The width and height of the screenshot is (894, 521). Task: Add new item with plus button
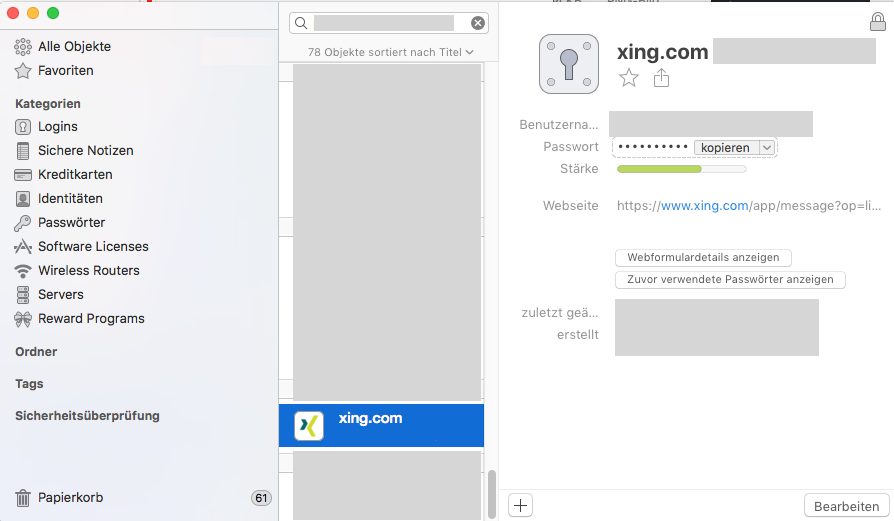(x=521, y=506)
